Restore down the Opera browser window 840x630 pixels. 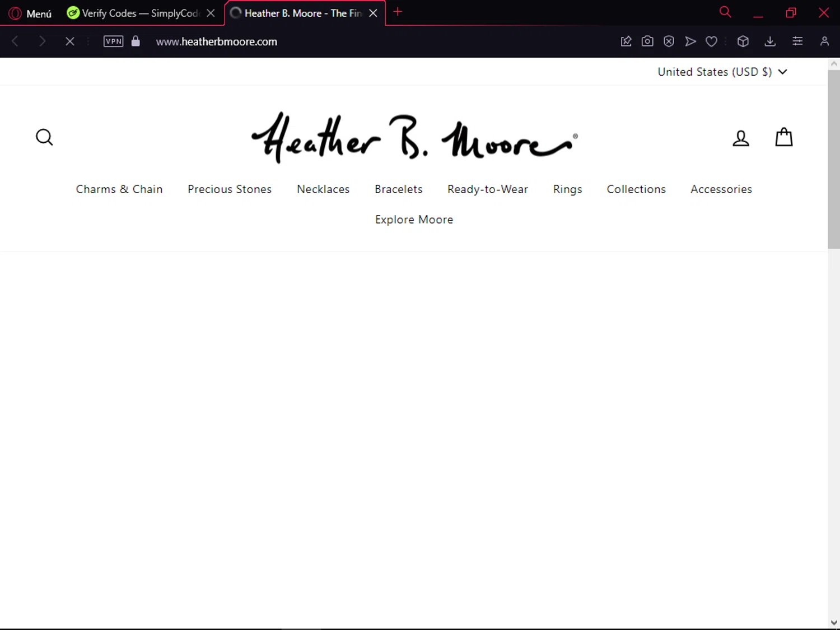tap(791, 12)
